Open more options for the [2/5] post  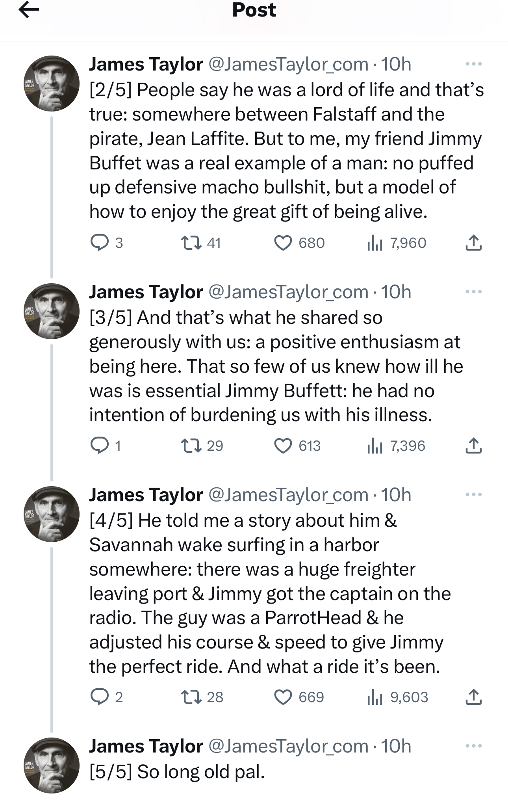(473, 64)
